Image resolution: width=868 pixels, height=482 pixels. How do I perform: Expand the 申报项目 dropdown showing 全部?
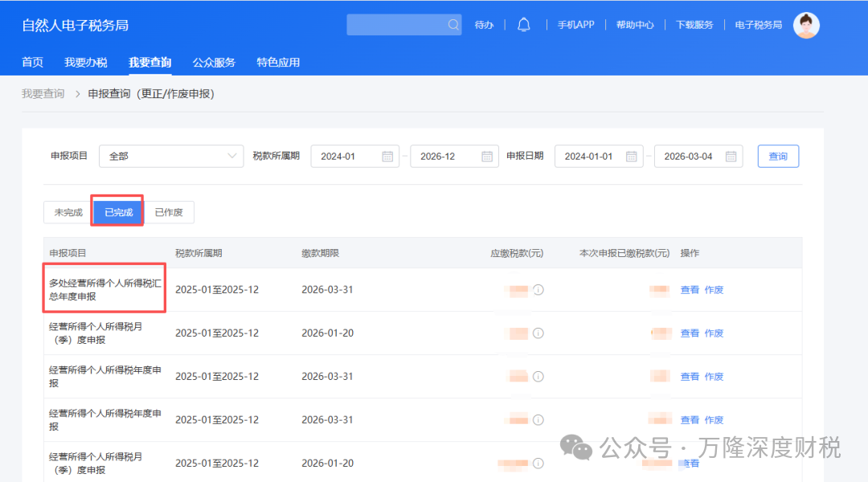171,157
